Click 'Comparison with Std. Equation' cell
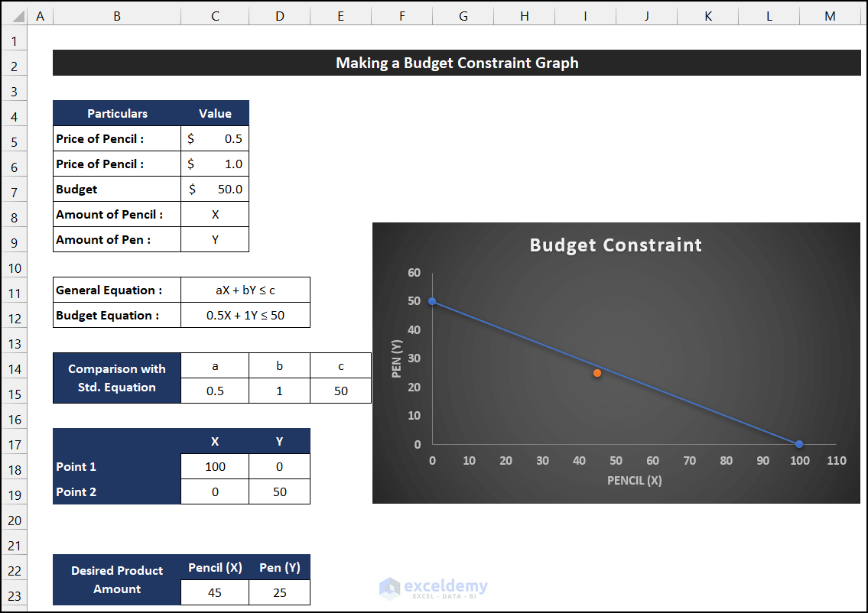Screen dimensions: 868x613 tap(117, 378)
